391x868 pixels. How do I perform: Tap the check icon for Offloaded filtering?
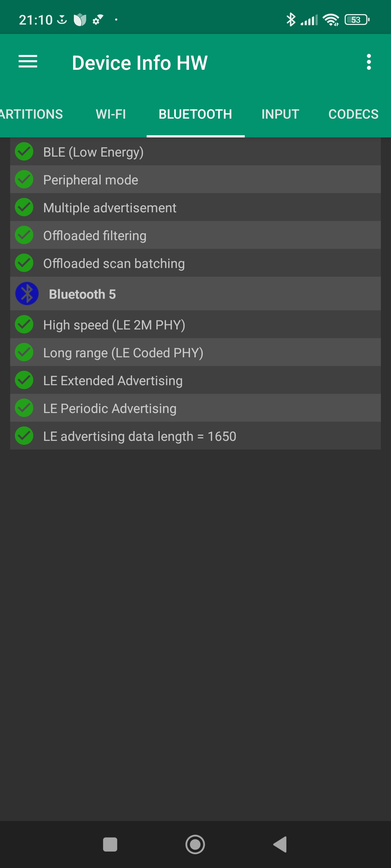tap(24, 235)
